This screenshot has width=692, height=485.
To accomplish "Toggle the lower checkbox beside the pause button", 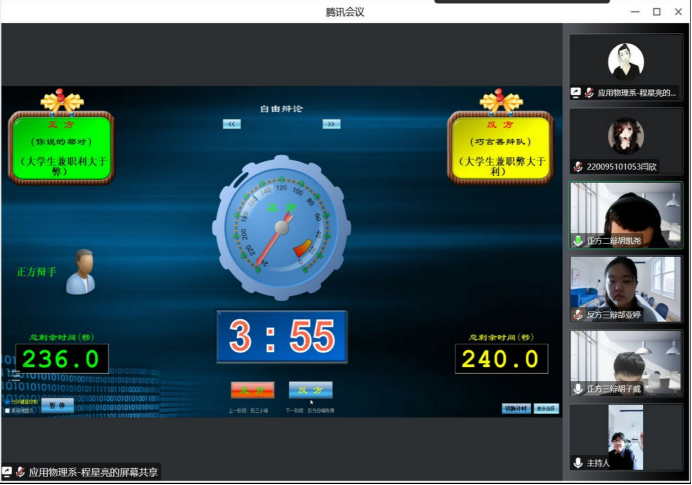I will click(8, 410).
